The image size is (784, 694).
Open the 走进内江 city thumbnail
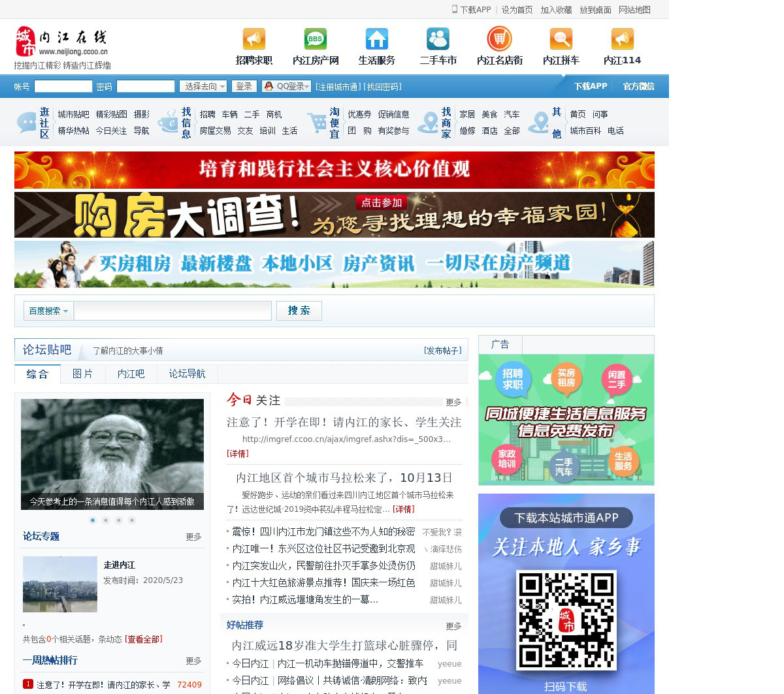click(x=60, y=584)
